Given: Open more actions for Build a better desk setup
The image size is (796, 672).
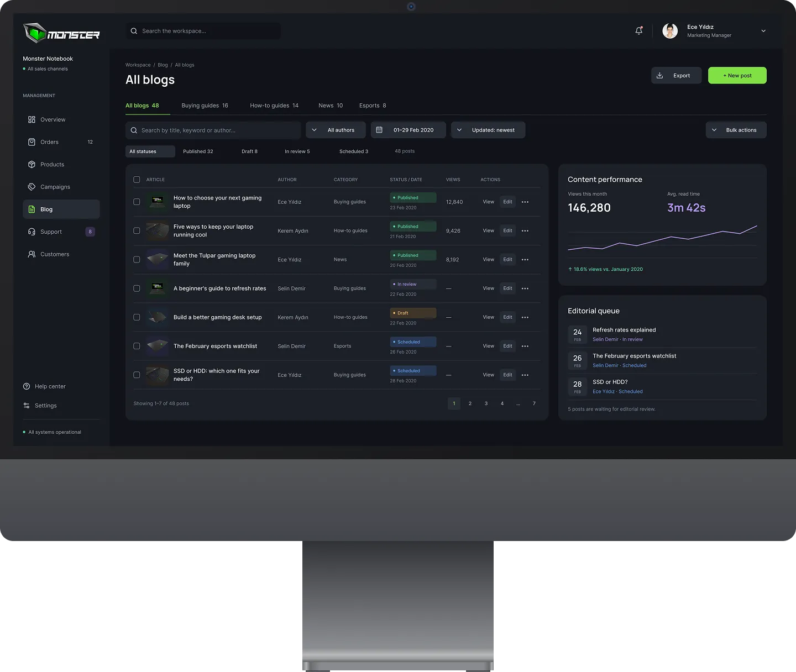Looking at the screenshot, I should pyautogui.click(x=525, y=317).
